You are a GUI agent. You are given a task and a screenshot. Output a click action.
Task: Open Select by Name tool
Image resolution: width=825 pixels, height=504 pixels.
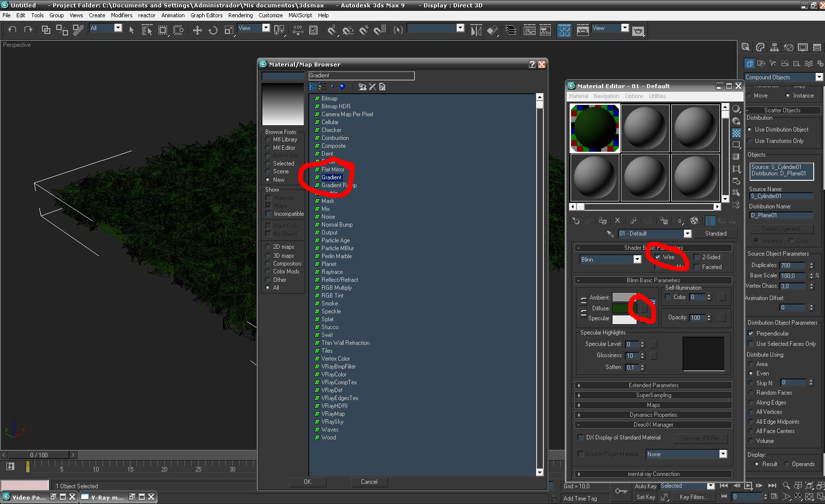pyautogui.click(x=147, y=30)
